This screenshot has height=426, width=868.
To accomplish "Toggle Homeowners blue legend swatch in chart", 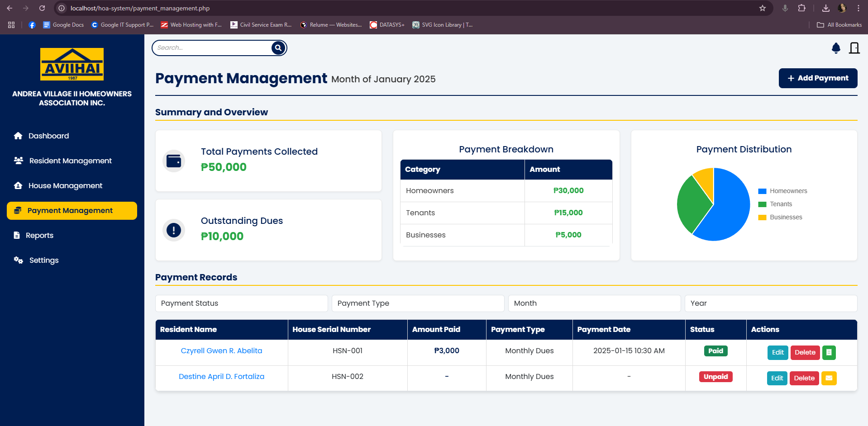I will tap(762, 191).
